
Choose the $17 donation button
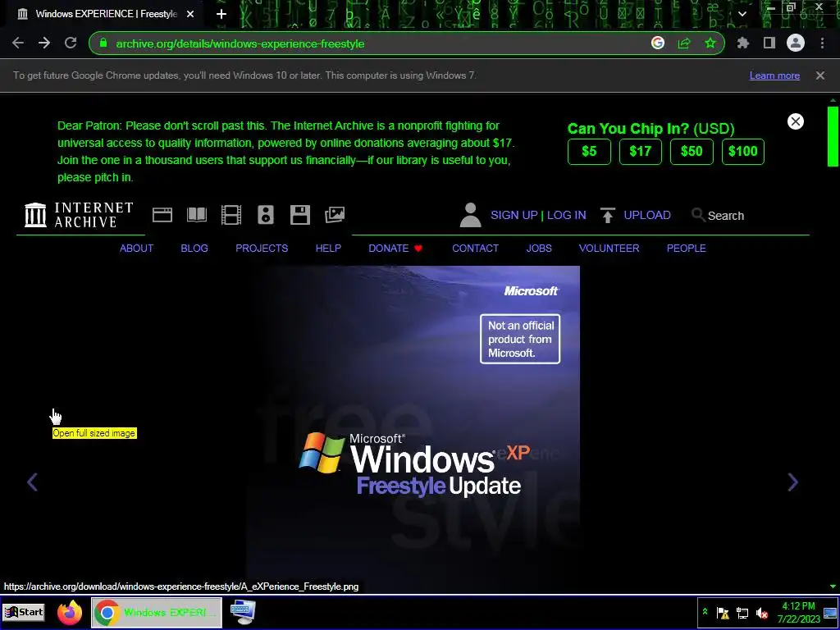tap(641, 151)
